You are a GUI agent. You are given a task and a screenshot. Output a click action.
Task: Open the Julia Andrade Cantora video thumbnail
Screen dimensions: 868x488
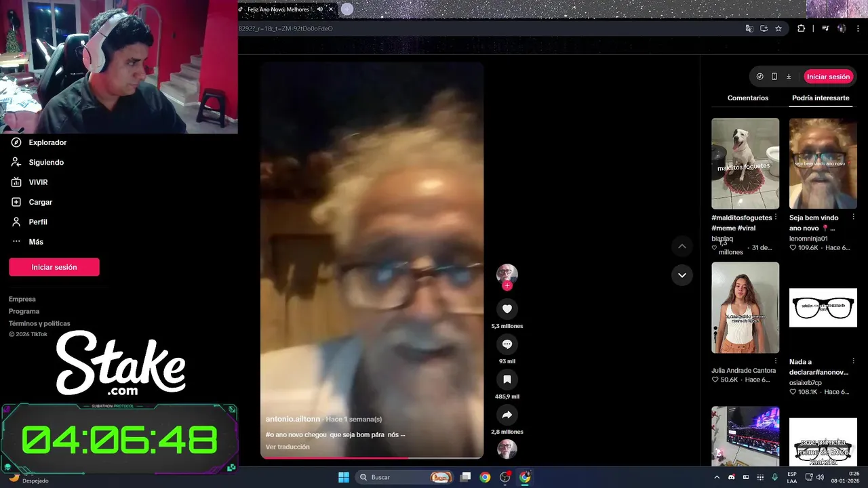click(745, 308)
